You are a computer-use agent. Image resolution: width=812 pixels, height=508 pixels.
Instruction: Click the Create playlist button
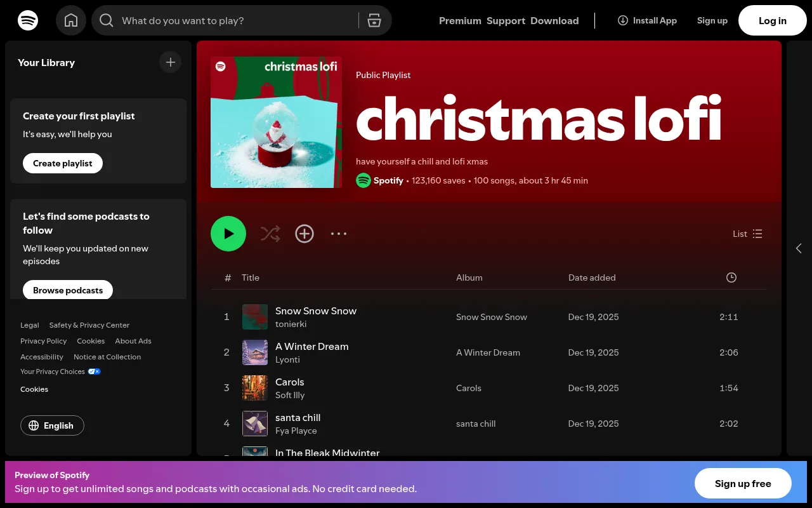pyautogui.click(x=63, y=163)
